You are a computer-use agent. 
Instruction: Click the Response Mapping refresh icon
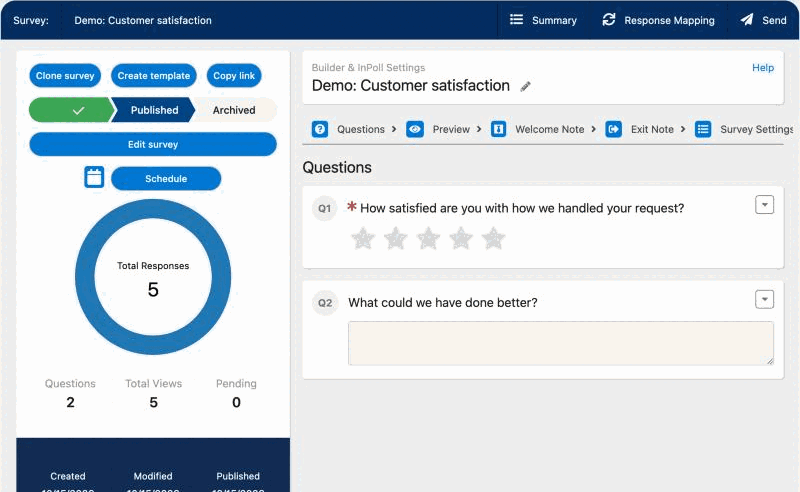coord(609,19)
